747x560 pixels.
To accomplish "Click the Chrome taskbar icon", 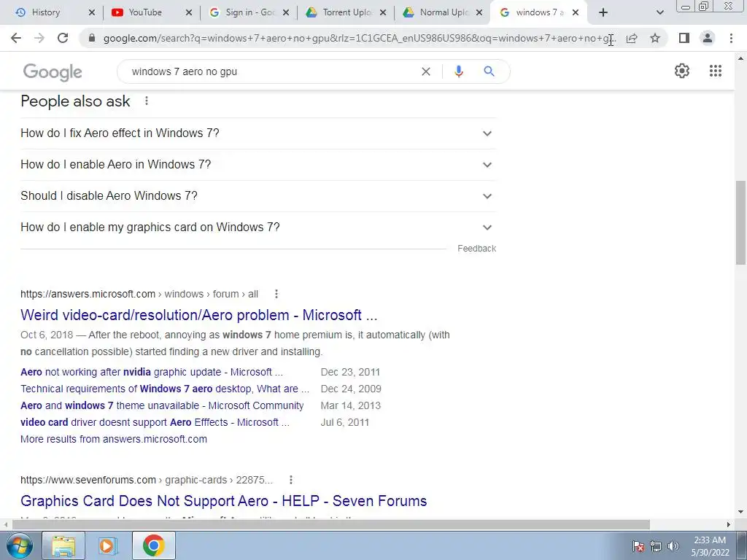I will 153,545.
